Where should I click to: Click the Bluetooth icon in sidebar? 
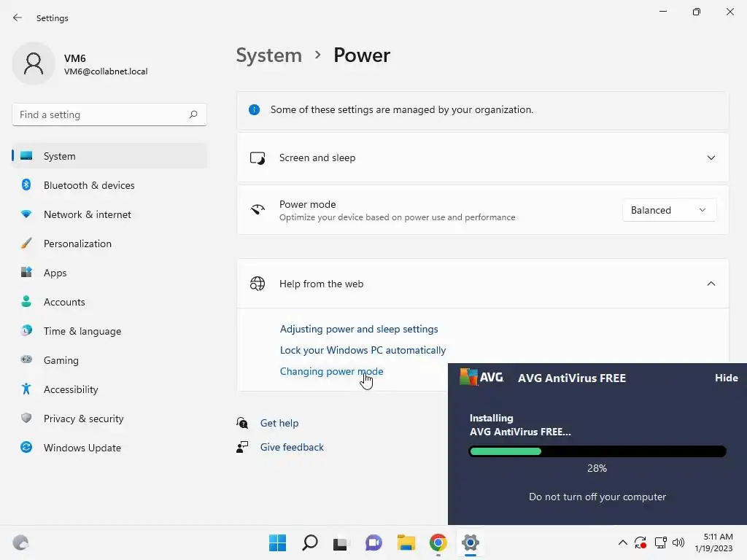26,184
